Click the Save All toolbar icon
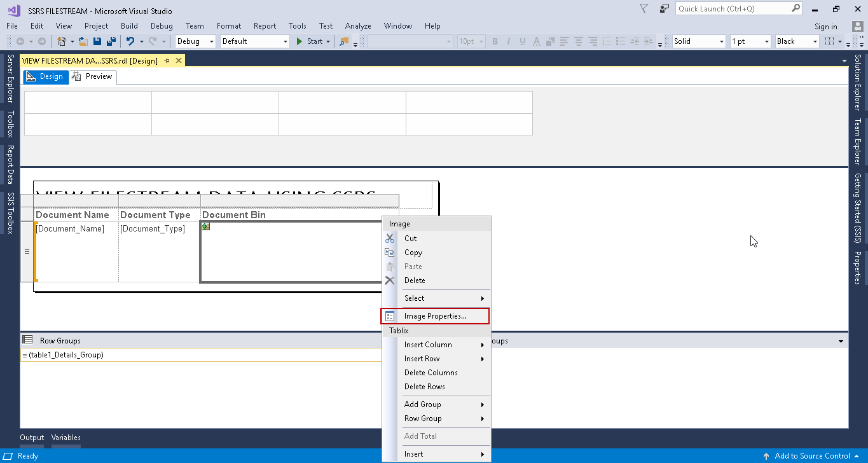This screenshot has height=463, width=868. (x=111, y=41)
